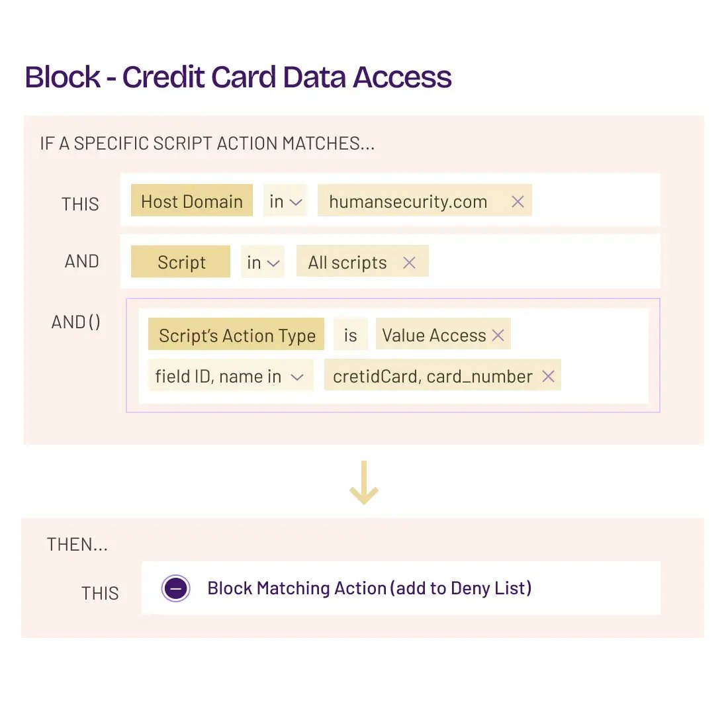This screenshot has width=728, height=728.
Task: Click the humansecurity.com value field
Action: [408, 202]
